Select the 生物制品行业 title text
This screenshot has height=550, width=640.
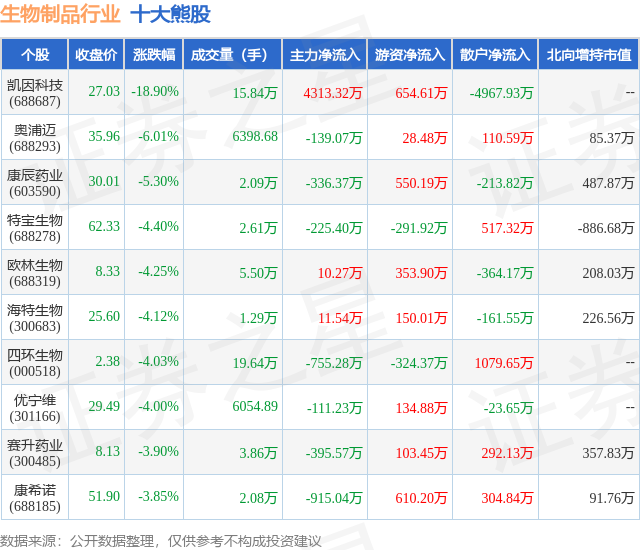pyautogui.click(x=60, y=14)
